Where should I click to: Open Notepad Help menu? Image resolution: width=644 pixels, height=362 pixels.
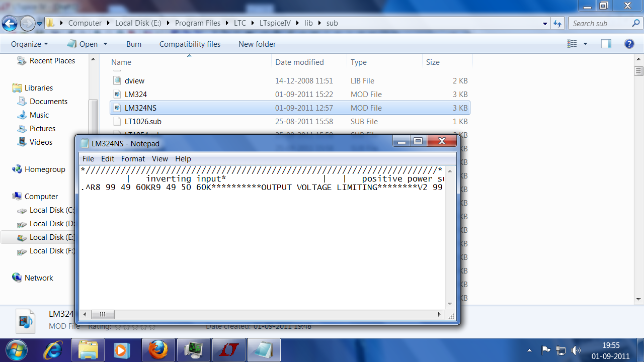(x=183, y=158)
